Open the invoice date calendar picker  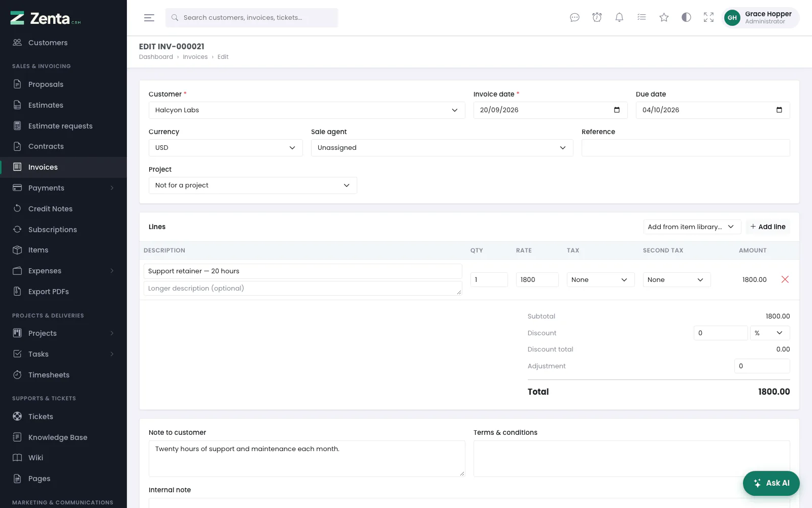point(617,110)
